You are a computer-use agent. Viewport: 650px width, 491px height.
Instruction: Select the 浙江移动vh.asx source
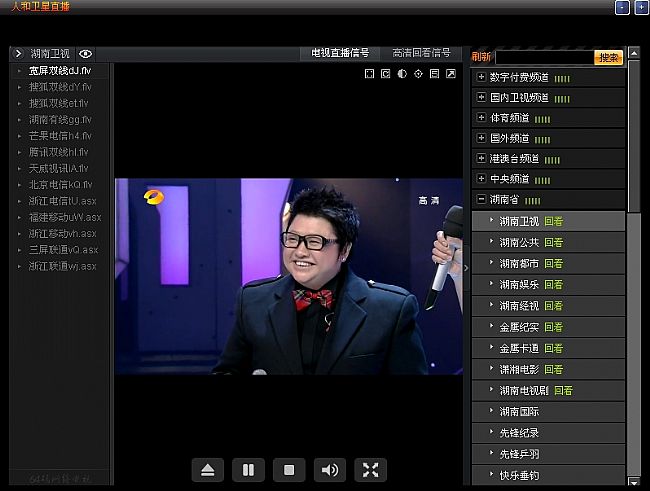(x=62, y=233)
